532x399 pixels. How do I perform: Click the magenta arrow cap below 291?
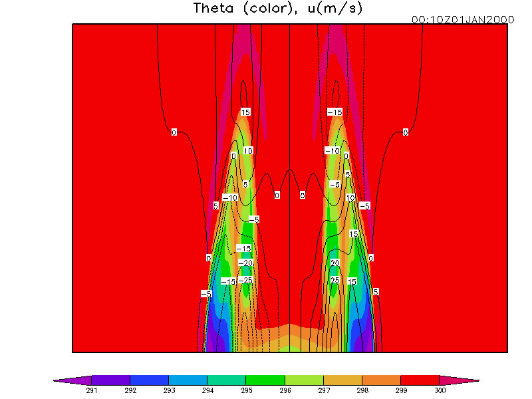tap(76, 380)
